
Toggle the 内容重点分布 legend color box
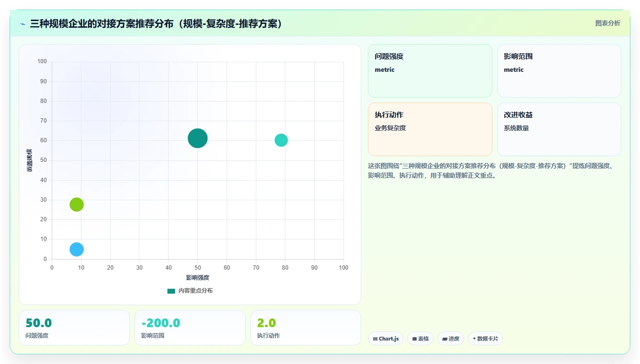171,291
